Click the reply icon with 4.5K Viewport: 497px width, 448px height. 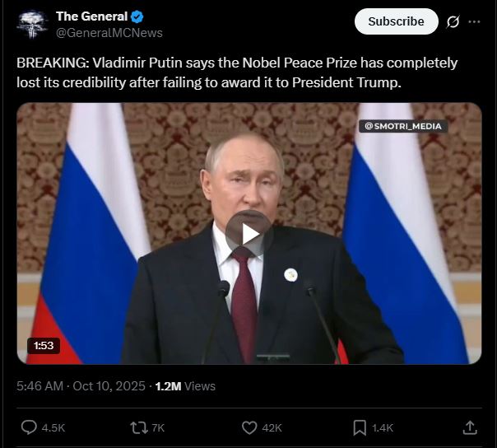coord(29,427)
